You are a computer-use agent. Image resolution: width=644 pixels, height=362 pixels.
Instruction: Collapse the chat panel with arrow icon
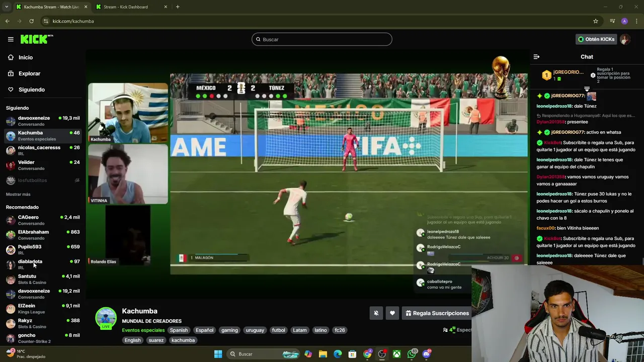(x=536, y=57)
